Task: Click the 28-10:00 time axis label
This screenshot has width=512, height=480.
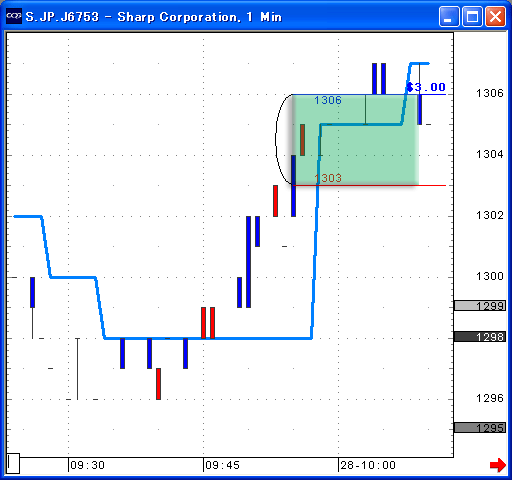Action: pyautogui.click(x=368, y=465)
